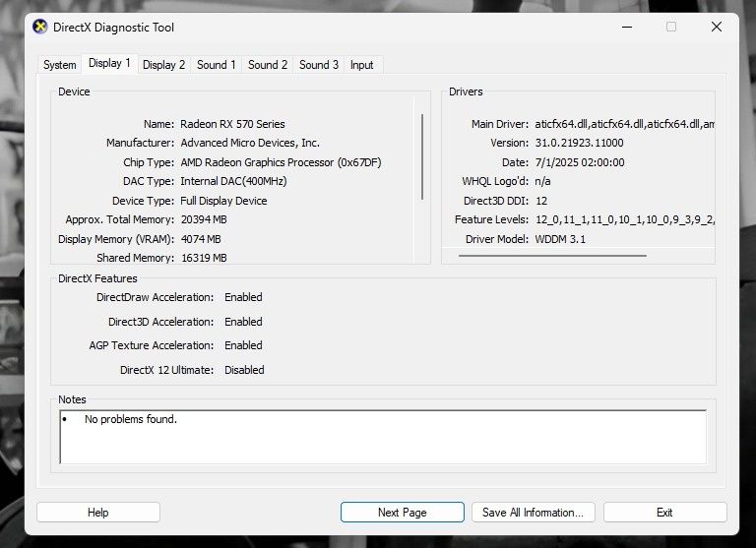The height and width of the screenshot is (548, 756).
Task: Click DirectX 12 Ultimate 'Disabled' value
Action: pos(244,370)
